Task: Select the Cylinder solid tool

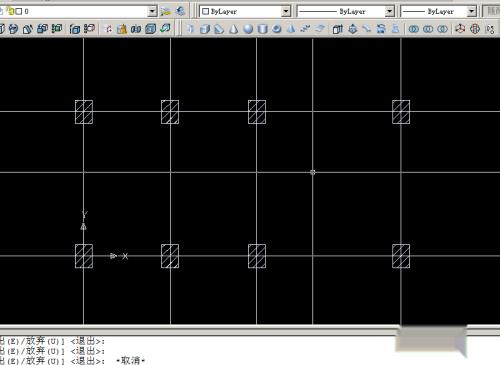Action: 263,29
